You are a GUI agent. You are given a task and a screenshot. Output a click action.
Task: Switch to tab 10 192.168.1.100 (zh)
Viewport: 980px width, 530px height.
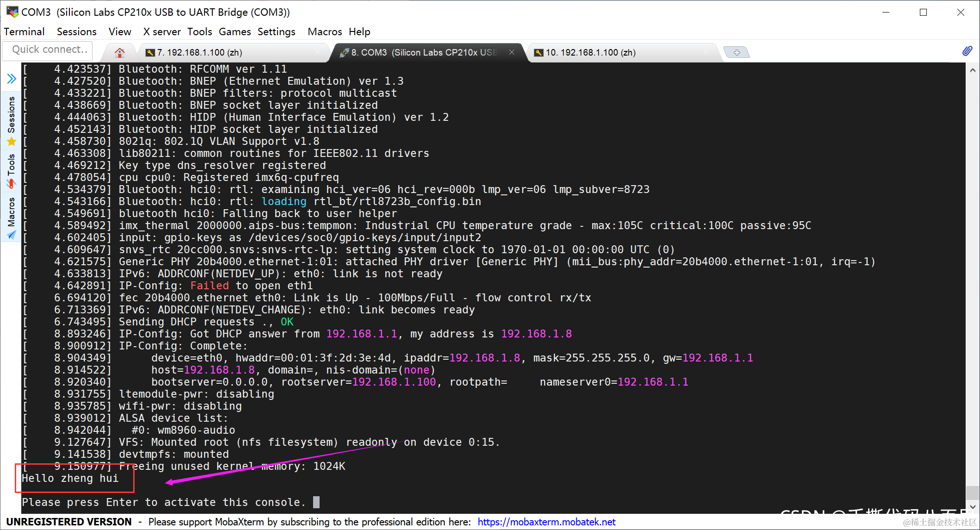pos(590,53)
